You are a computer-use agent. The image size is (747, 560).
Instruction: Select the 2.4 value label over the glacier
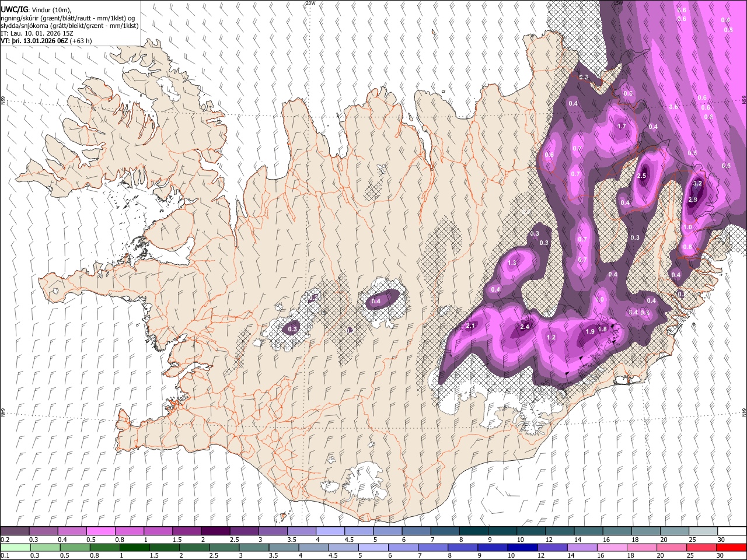click(x=525, y=327)
